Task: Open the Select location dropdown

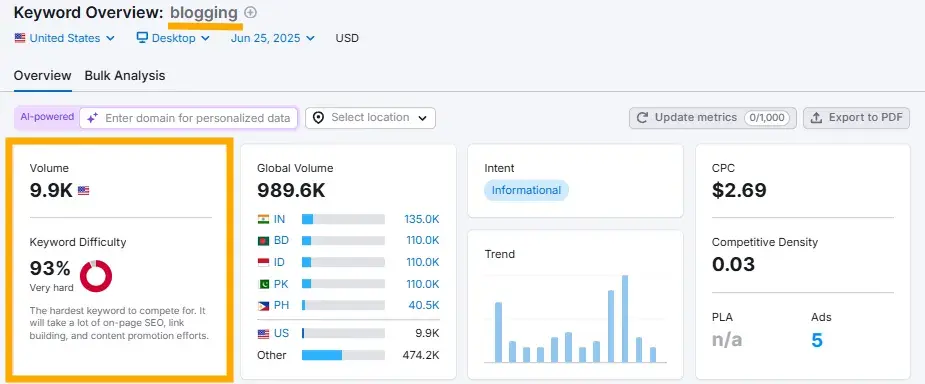Action: (x=370, y=118)
